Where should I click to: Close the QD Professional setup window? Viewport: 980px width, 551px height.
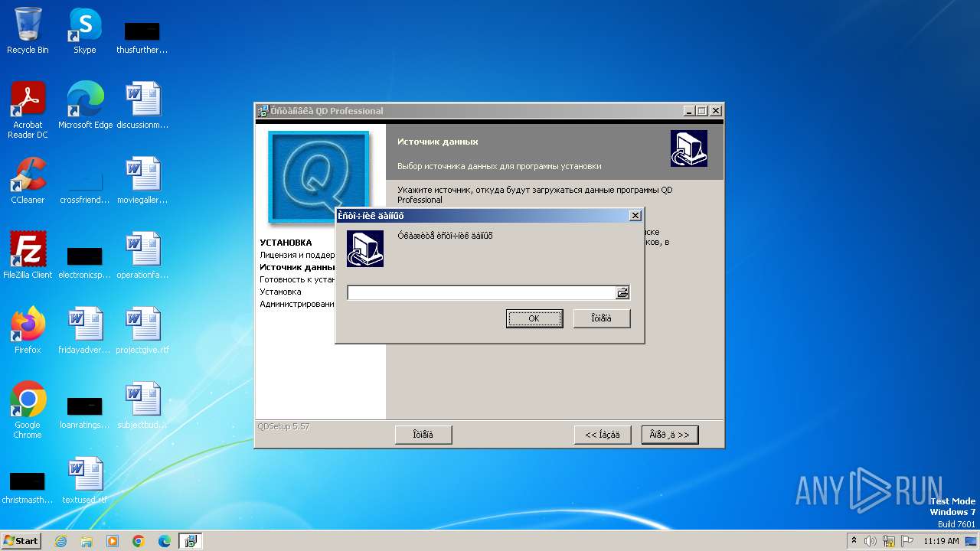coord(716,111)
